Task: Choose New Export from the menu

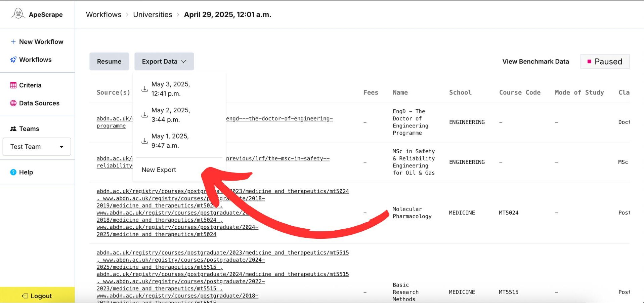Action: pyautogui.click(x=159, y=170)
